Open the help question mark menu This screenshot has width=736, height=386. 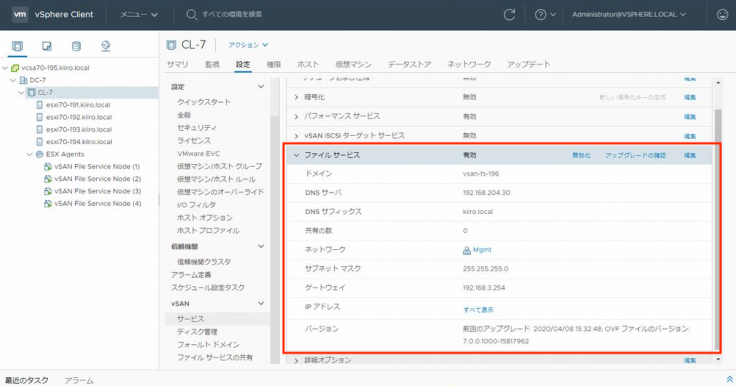[545, 15]
